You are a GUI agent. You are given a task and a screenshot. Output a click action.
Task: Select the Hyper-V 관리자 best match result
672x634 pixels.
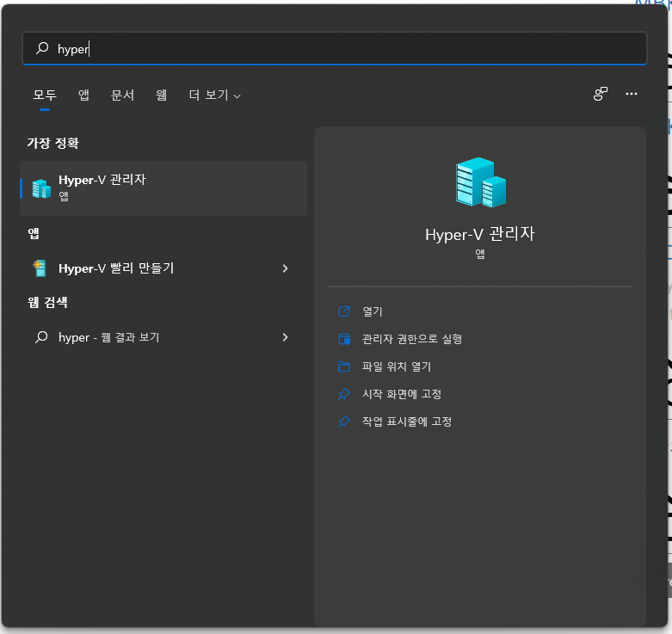(x=163, y=188)
